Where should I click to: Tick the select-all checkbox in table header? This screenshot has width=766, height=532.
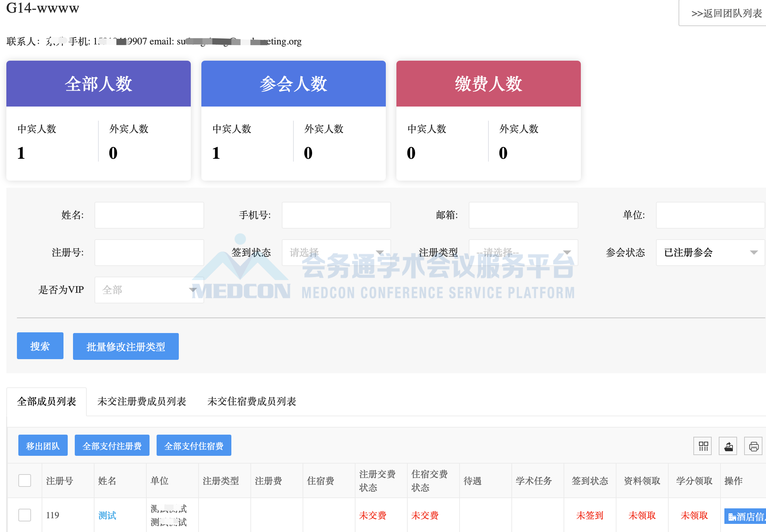[25, 480]
